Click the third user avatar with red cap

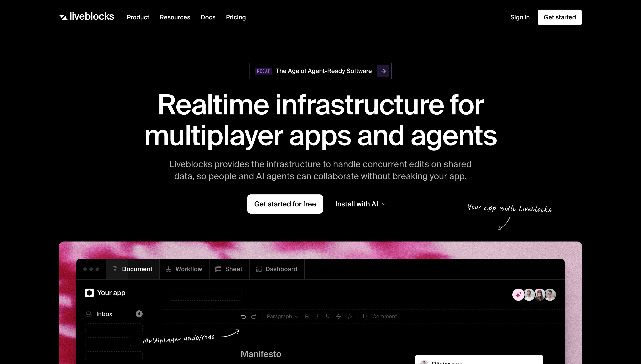(539, 295)
